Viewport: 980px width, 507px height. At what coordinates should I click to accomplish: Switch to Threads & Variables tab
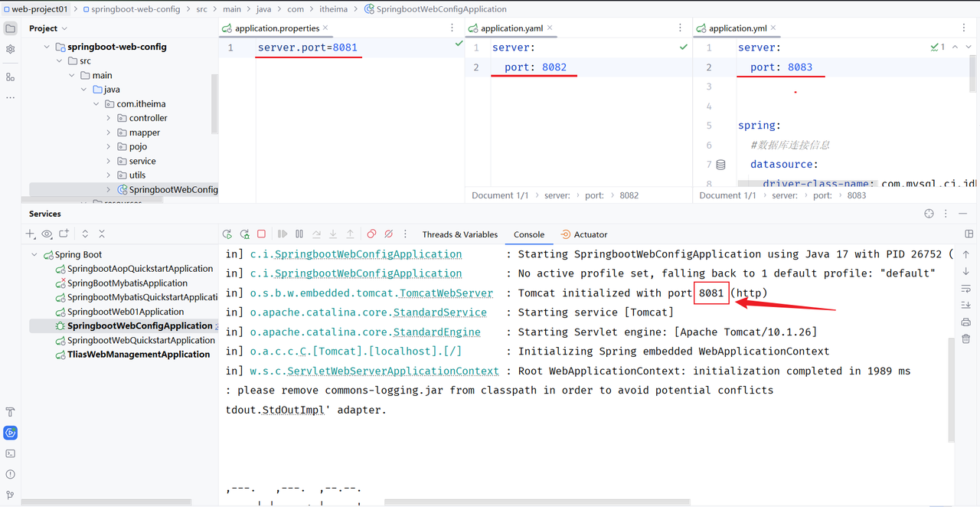(x=460, y=234)
